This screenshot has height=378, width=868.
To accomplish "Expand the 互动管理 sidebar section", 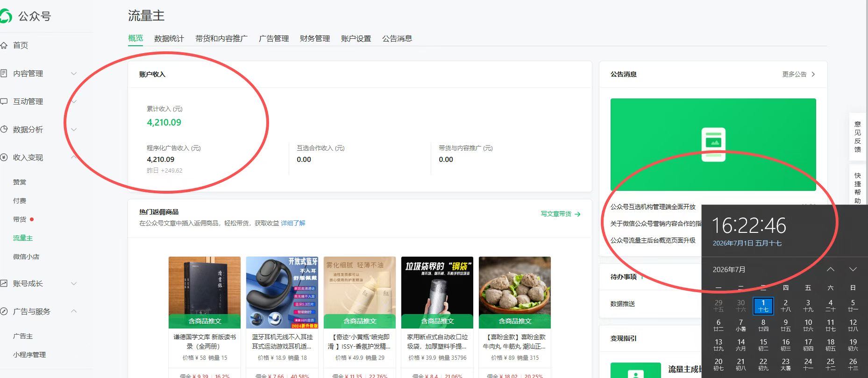I will pyautogui.click(x=74, y=102).
